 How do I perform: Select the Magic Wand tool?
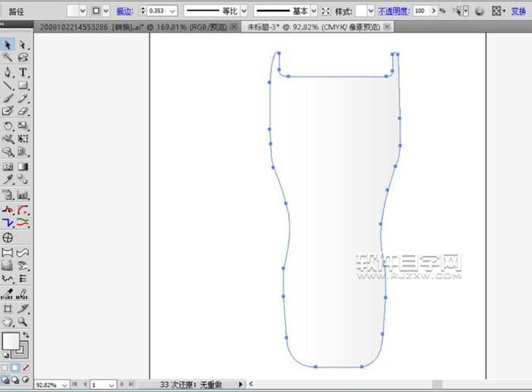pos(8,58)
